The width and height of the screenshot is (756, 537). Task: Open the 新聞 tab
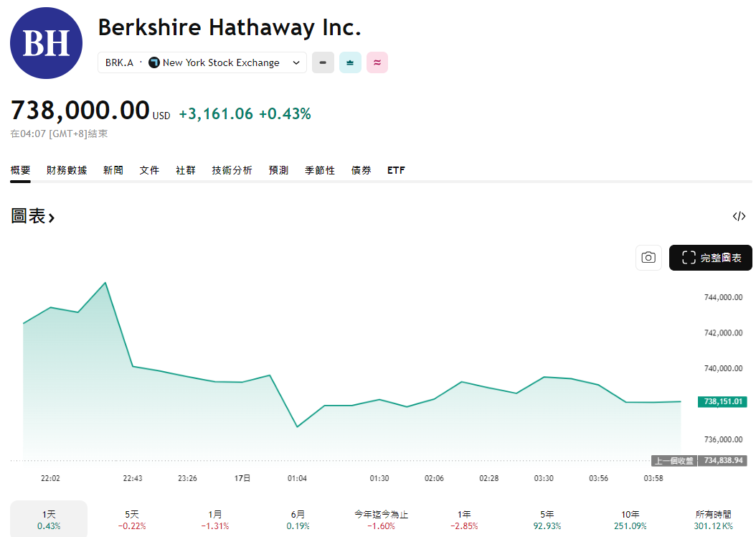[113, 170]
